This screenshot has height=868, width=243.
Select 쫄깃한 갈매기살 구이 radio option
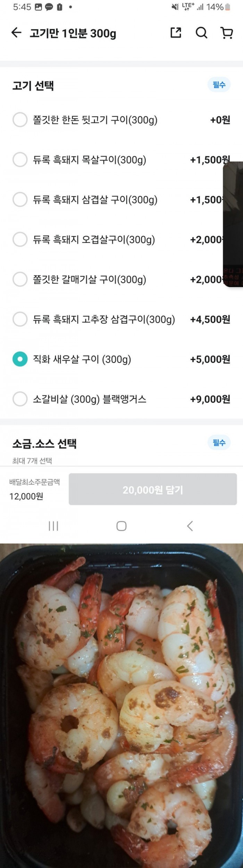20,280
